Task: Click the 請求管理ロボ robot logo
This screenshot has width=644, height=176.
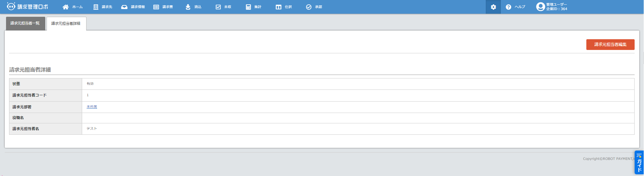Action: (11, 7)
